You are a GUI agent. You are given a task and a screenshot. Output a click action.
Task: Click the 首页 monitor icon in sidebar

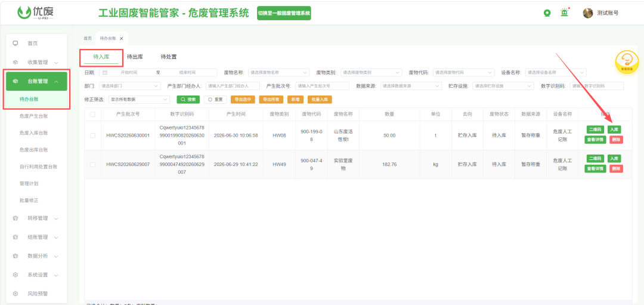click(16, 43)
